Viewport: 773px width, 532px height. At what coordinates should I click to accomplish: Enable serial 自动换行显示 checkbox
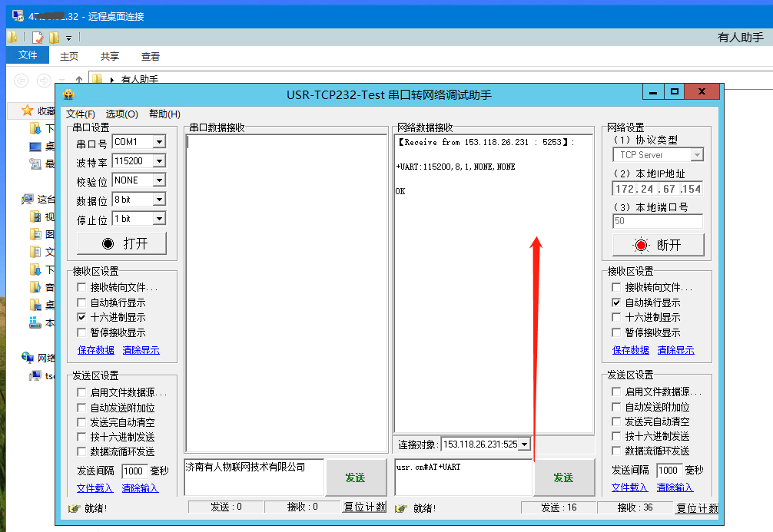pyautogui.click(x=82, y=302)
